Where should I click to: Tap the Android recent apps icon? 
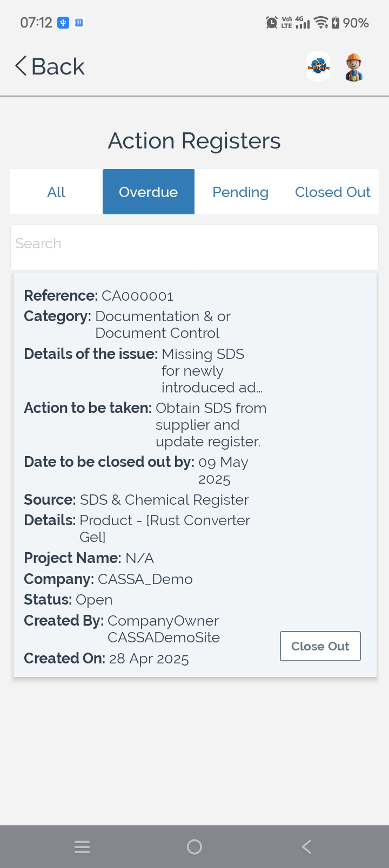pyautogui.click(x=82, y=847)
